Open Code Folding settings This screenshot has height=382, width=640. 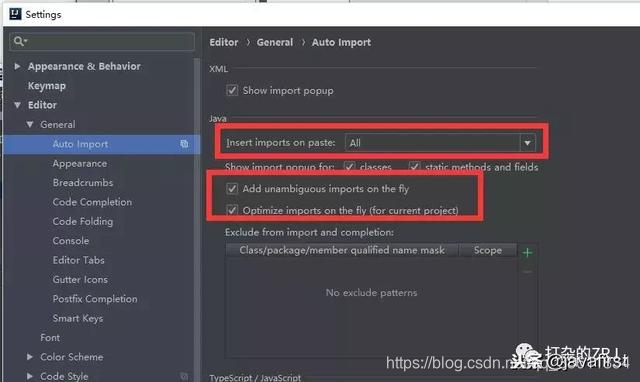pos(83,221)
